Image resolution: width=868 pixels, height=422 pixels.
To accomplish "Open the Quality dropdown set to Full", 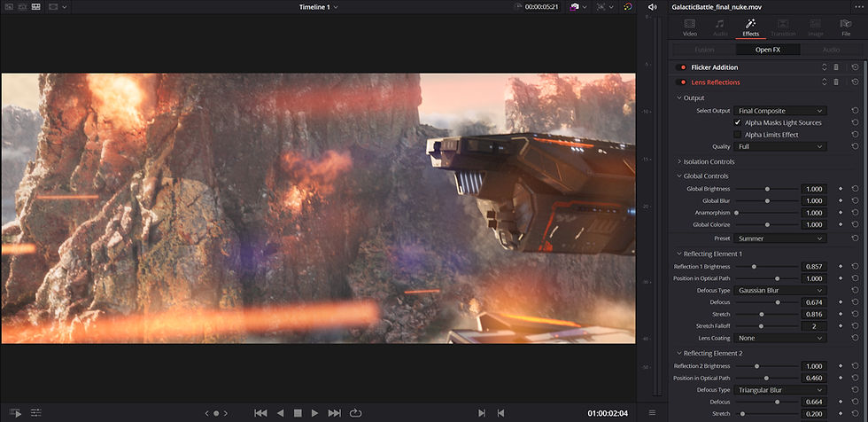I will coord(780,147).
